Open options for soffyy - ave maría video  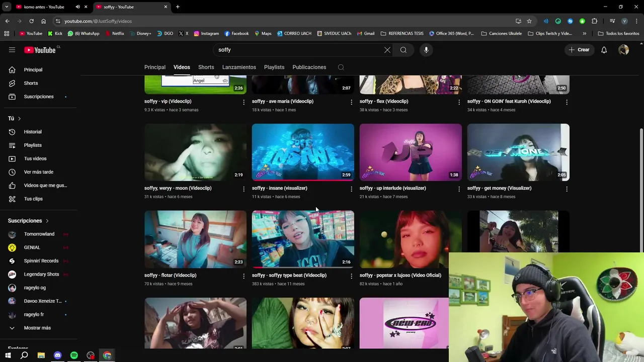[x=351, y=102]
